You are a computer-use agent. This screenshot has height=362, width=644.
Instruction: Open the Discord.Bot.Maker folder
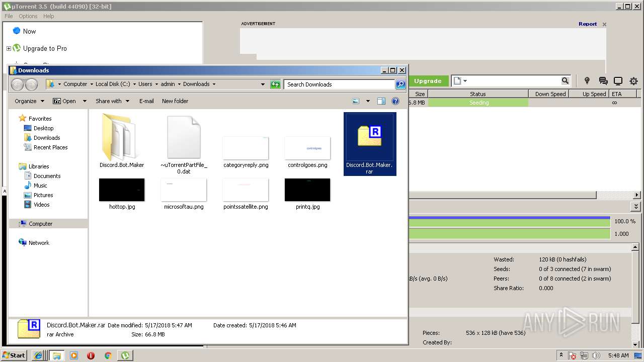pos(122,141)
